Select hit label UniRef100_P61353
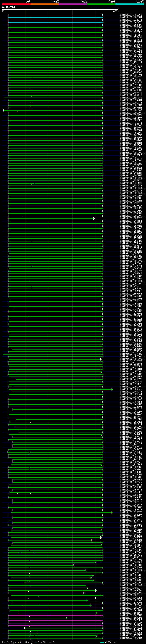This screenshot has width=146, height=644. coord(131,135)
